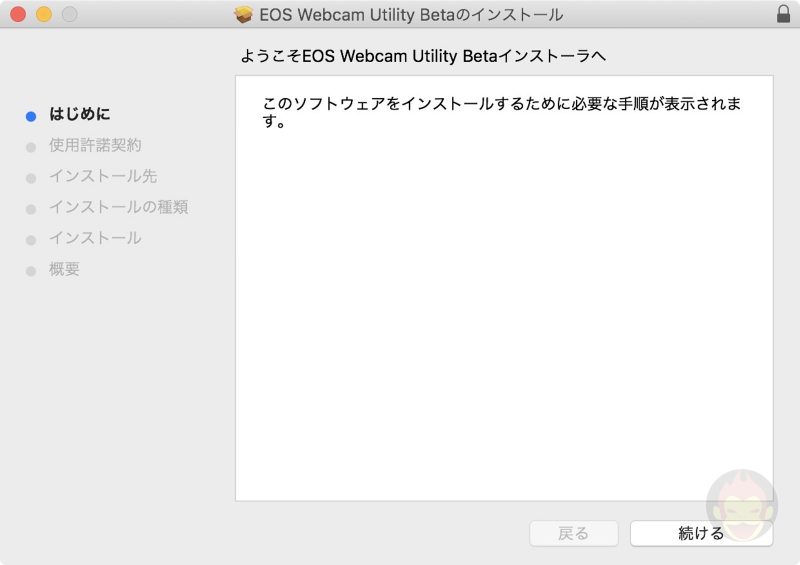
Task: Click the heading ようこそEOS Webcam Utility Betaインストーラへ
Action: pos(423,56)
